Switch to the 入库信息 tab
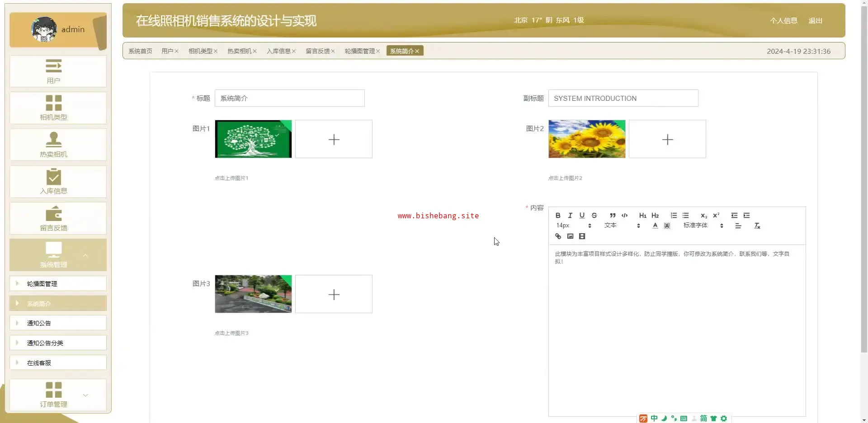Viewport: 868px width, 423px height. pyautogui.click(x=278, y=51)
